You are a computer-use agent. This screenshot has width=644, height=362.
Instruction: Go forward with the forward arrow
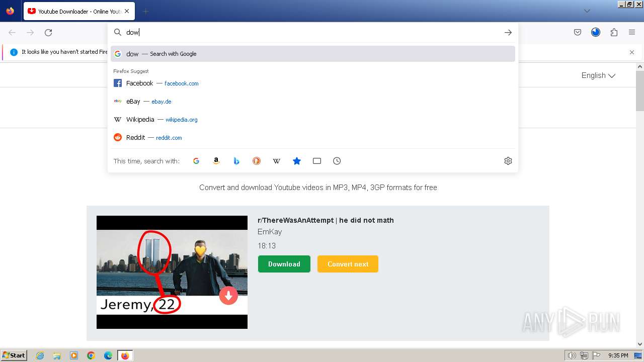tap(30, 33)
